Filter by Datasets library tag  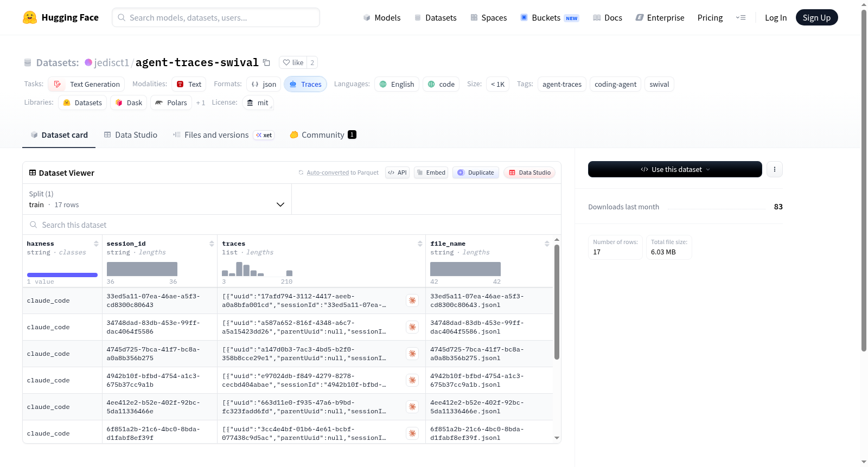coord(82,103)
